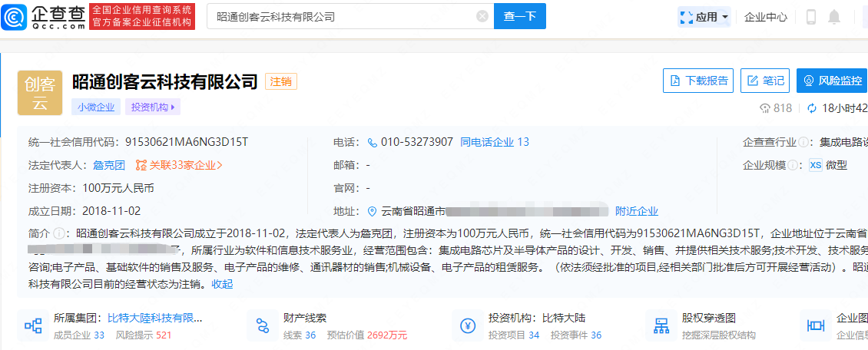Click 投资项目 34
The image size is (868, 350).
[514, 335]
